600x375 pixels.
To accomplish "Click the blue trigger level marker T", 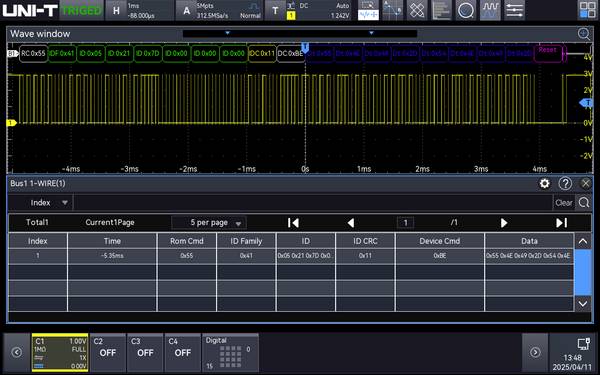I will click(586, 103).
